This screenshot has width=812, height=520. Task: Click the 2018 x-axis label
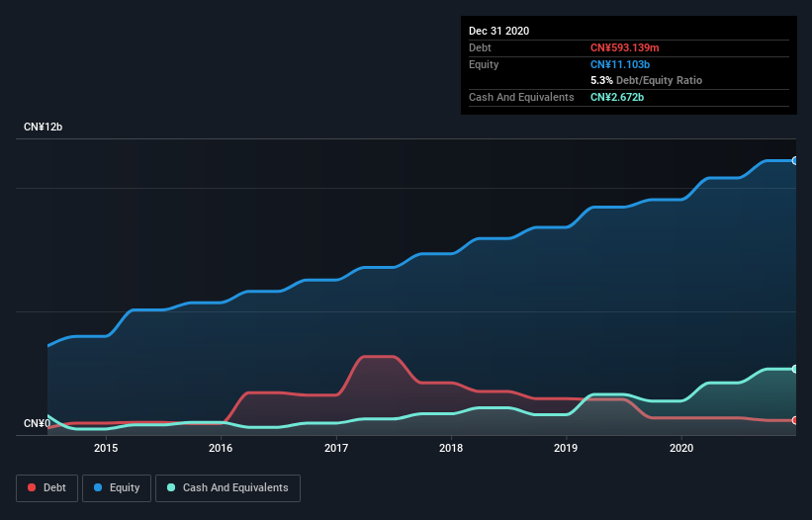[x=451, y=448]
